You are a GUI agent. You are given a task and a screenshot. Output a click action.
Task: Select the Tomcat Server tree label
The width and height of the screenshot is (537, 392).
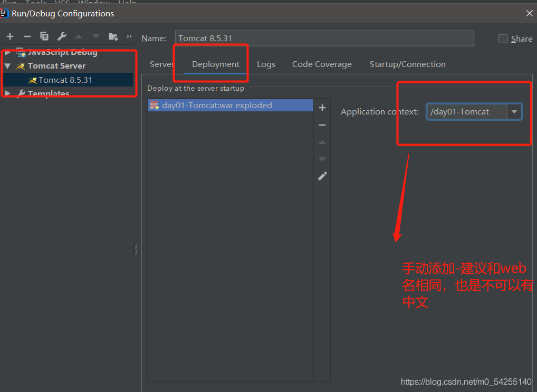pyautogui.click(x=56, y=66)
